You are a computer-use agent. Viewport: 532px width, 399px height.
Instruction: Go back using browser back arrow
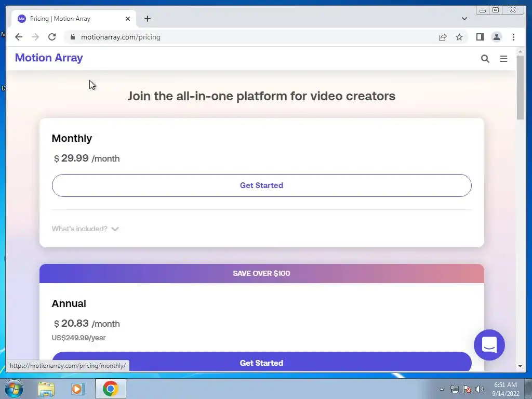(19, 37)
